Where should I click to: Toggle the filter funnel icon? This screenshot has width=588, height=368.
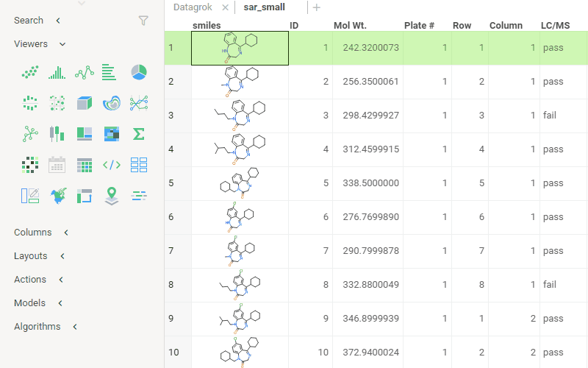[143, 21]
